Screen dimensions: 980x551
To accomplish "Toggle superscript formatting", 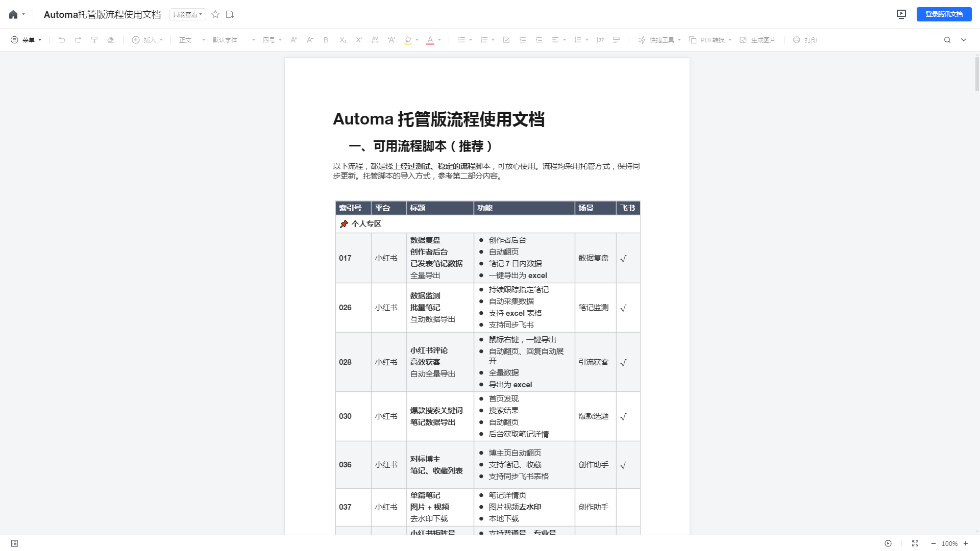I will click(x=359, y=40).
